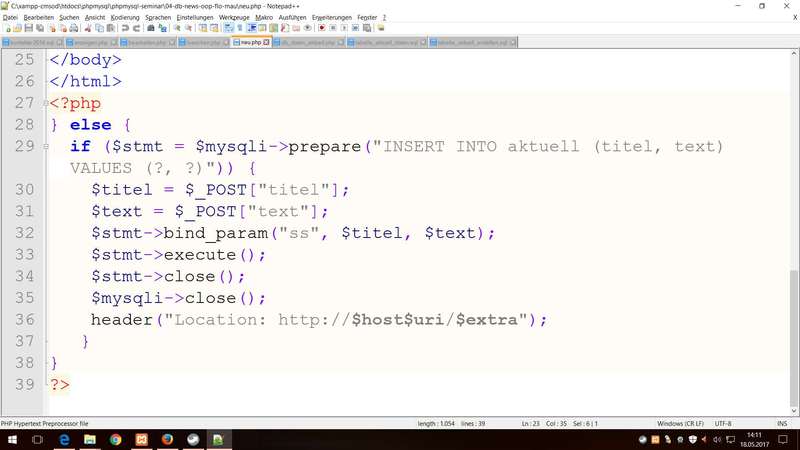The image size is (800, 450).
Task: Toggle the indent guide icon
Action: [x=252, y=28]
